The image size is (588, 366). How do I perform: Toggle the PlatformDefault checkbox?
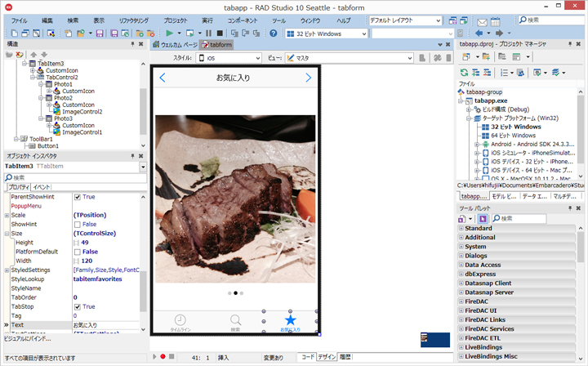point(78,252)
